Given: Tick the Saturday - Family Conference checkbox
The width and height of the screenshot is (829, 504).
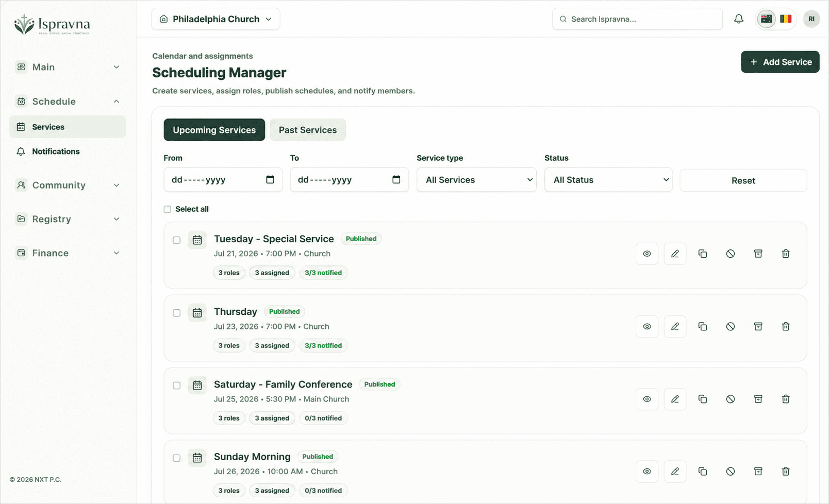Looking at the screenshot, I should 176,385.
